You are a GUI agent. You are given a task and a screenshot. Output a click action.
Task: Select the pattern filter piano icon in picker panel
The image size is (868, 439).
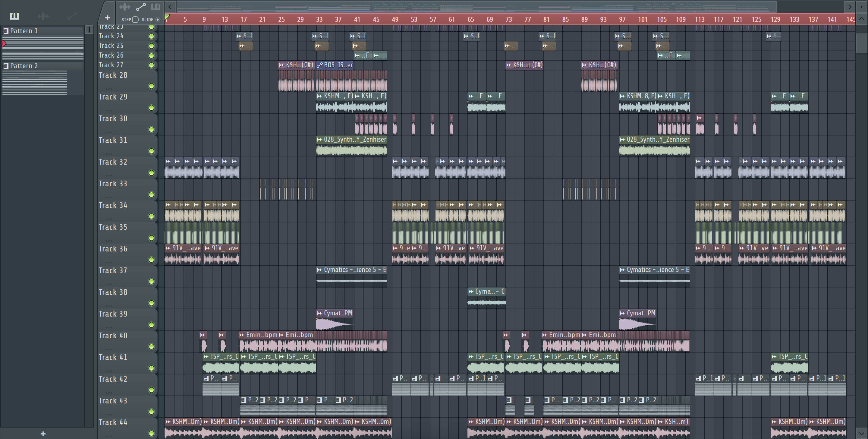(14, 16)
